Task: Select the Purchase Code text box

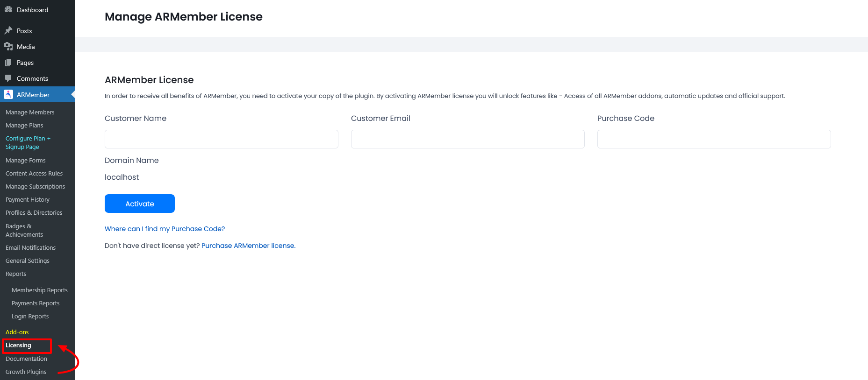Action: tap(714, 139)
